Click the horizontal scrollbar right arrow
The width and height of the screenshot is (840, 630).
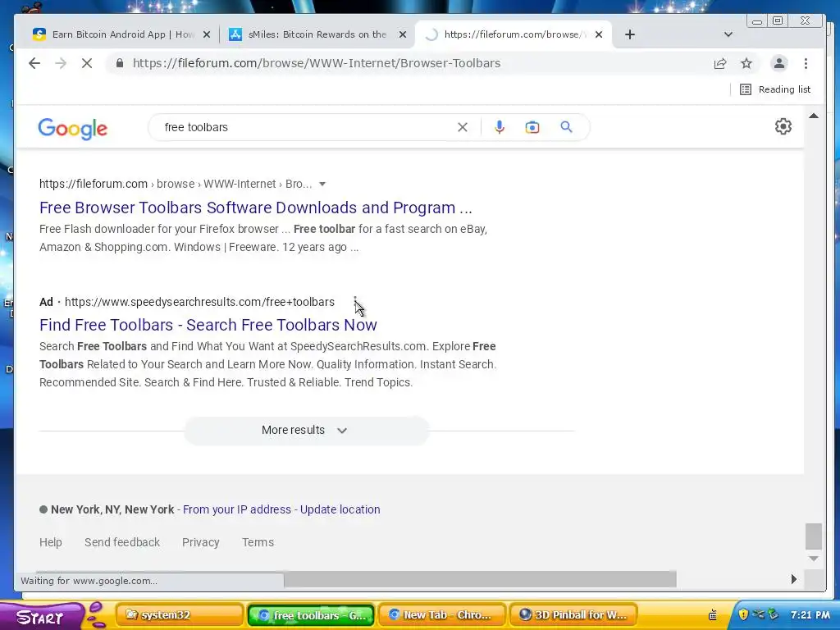[x=794, y=578]
